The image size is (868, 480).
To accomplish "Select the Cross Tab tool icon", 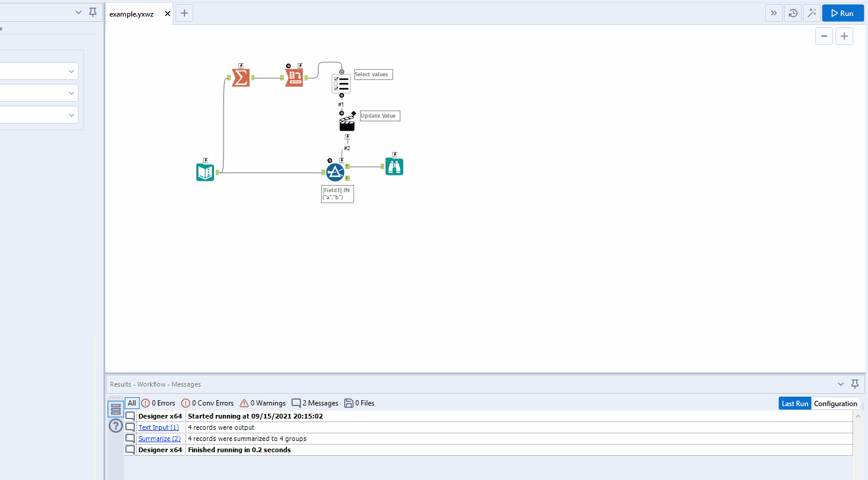I will 294,77.
